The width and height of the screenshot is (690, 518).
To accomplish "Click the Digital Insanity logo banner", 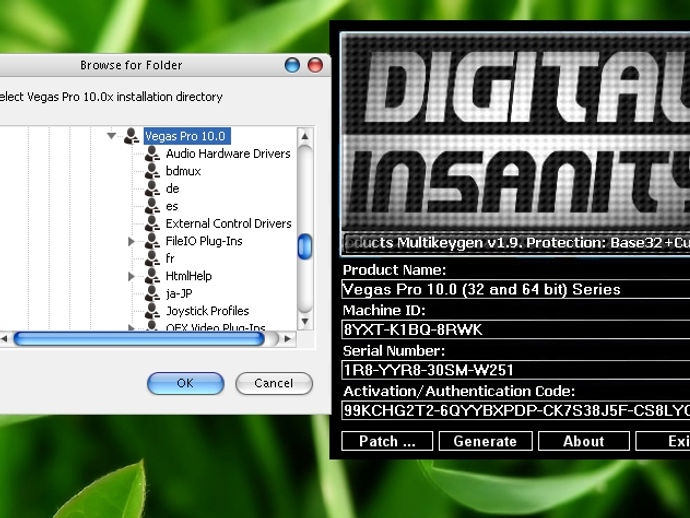I will pyautogui.click(x=516, y=131).
